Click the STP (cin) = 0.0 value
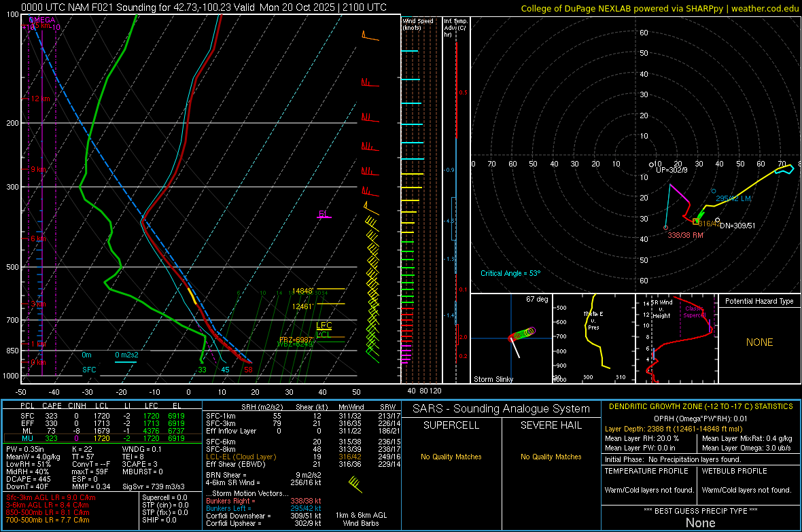Screen dimensions: 802x532 tap(164, 505)
